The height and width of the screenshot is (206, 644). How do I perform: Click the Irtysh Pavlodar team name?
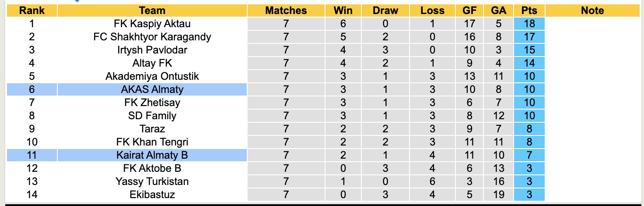pos(152,50)
